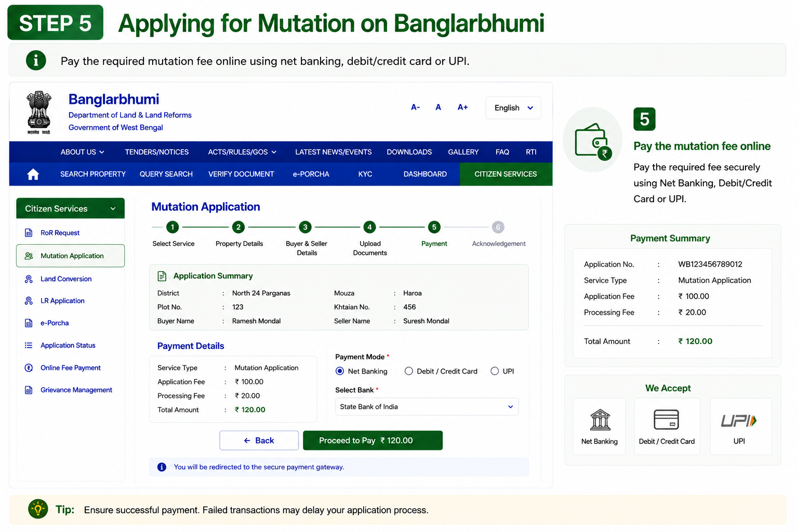Open Land Conversion sidebar link
The width and height of the screenshot is (798, 532).
coord(66,279)
